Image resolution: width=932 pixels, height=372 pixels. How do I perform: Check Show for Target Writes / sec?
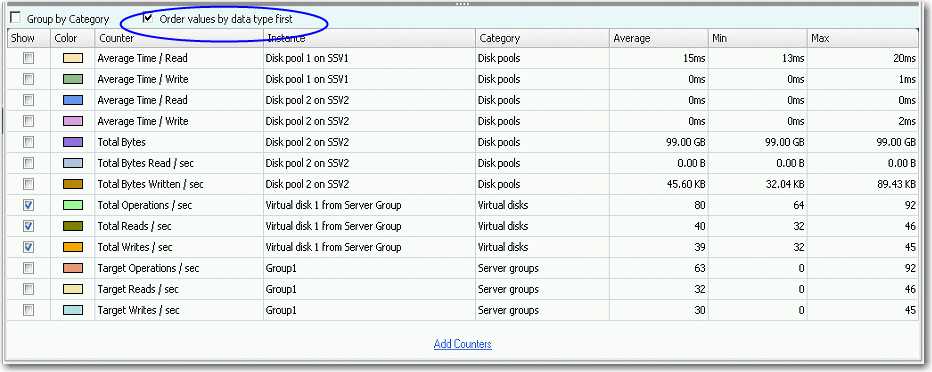(28, 310)
